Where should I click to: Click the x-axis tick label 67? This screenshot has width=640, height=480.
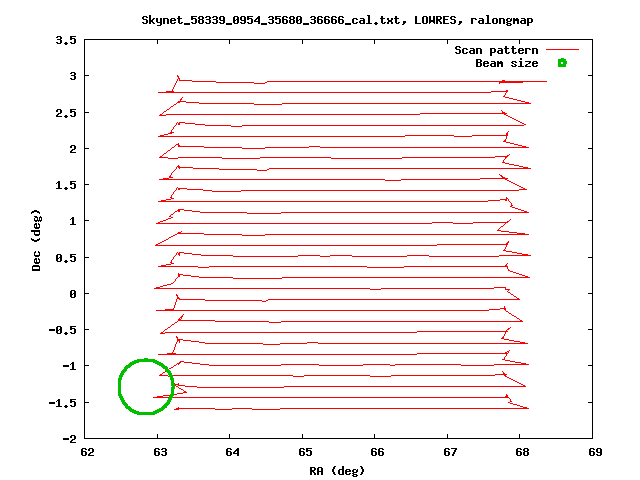click(x=450, y=452)
